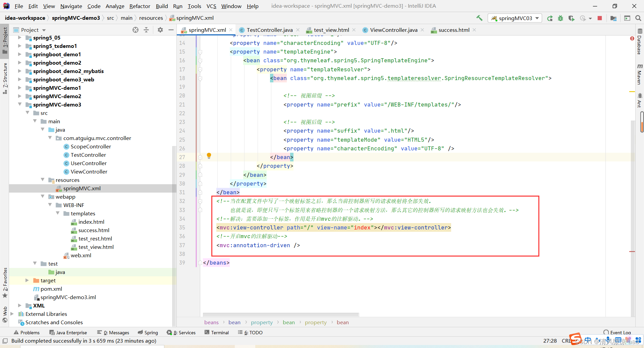The height and width of the screenshot is (348, 644).
Task: Start debugging with the bug icon
Action: [x=560, y=18]
